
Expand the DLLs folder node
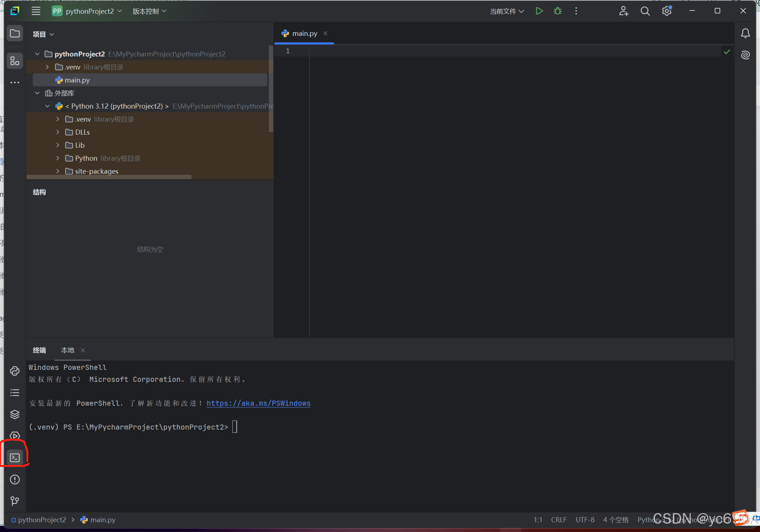58,132
